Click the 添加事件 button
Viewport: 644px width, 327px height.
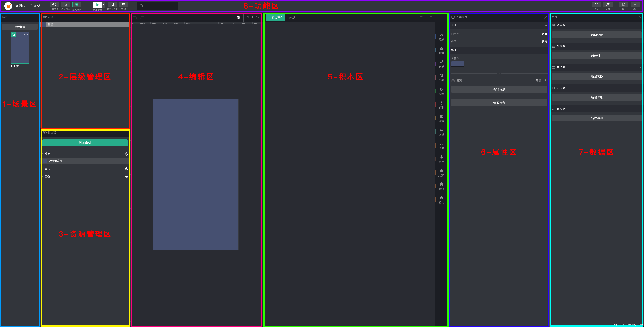[x=276, y=17]
